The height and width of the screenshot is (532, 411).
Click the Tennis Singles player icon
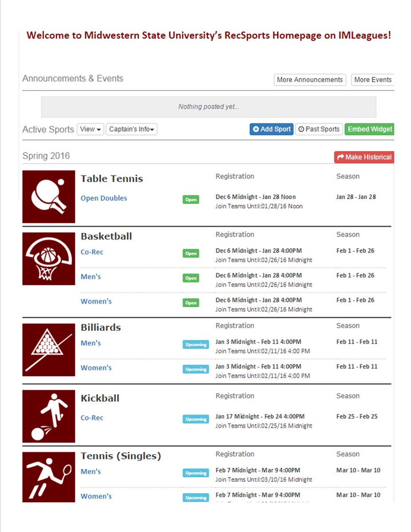[49, 477]
